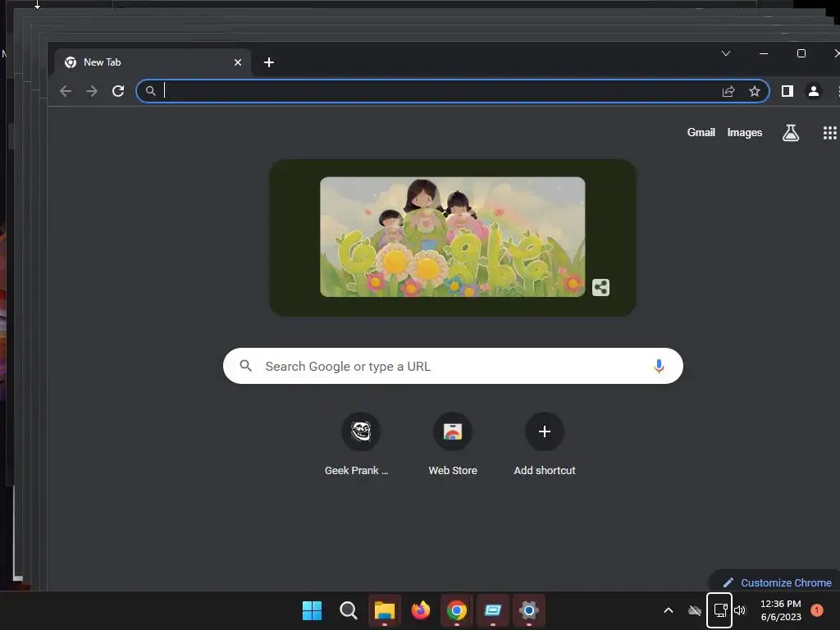This screenshot has height=630, width=840.
Task: Bookmark this tab with the star icon
Action: (755, 92)
